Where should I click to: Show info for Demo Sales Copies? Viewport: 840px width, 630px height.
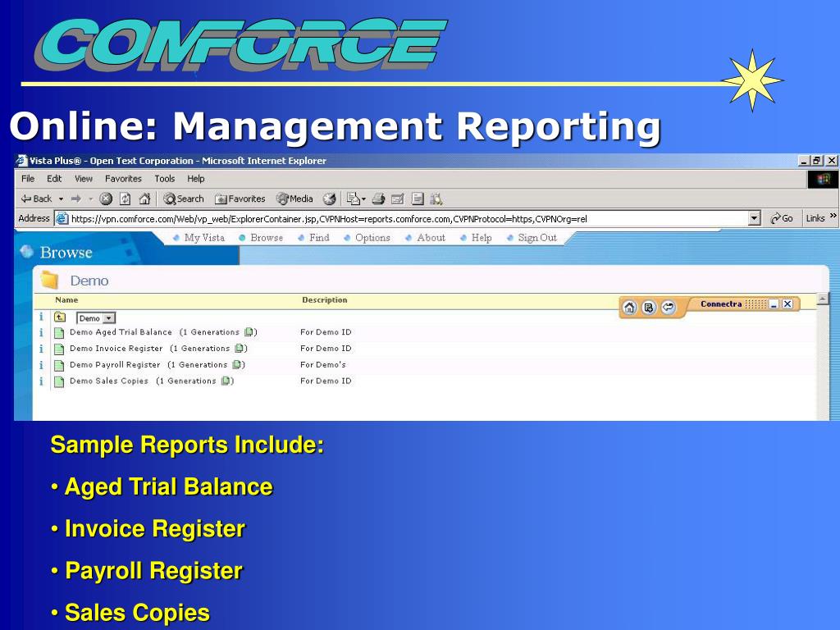click(x=41, y=381)
